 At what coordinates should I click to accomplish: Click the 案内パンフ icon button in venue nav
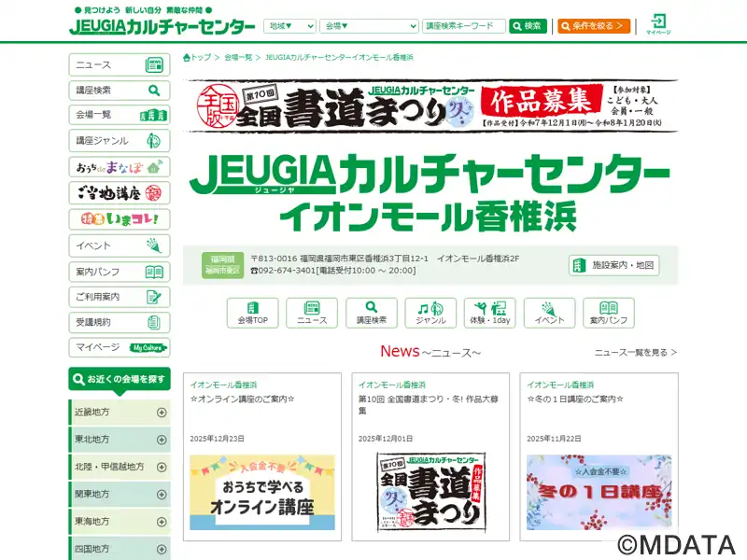(609, 313)
